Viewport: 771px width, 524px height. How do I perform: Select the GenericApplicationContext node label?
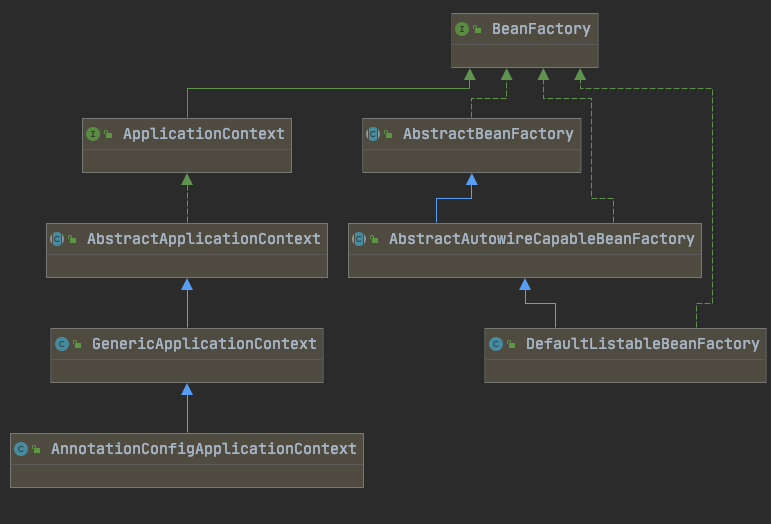point(203,344)
